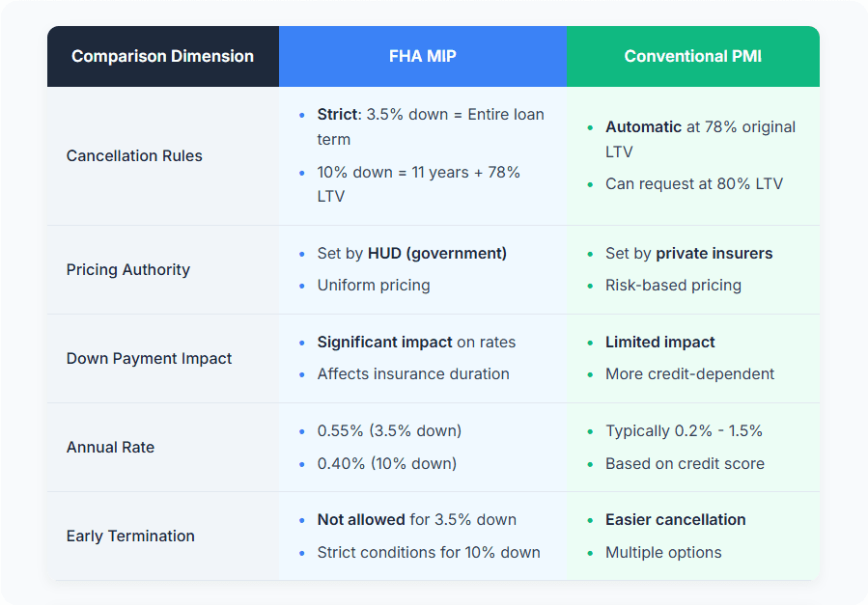This screenshot has height=605, width=868.
Task: Click the Conventional PMI column header
Action: click(692, 56)
